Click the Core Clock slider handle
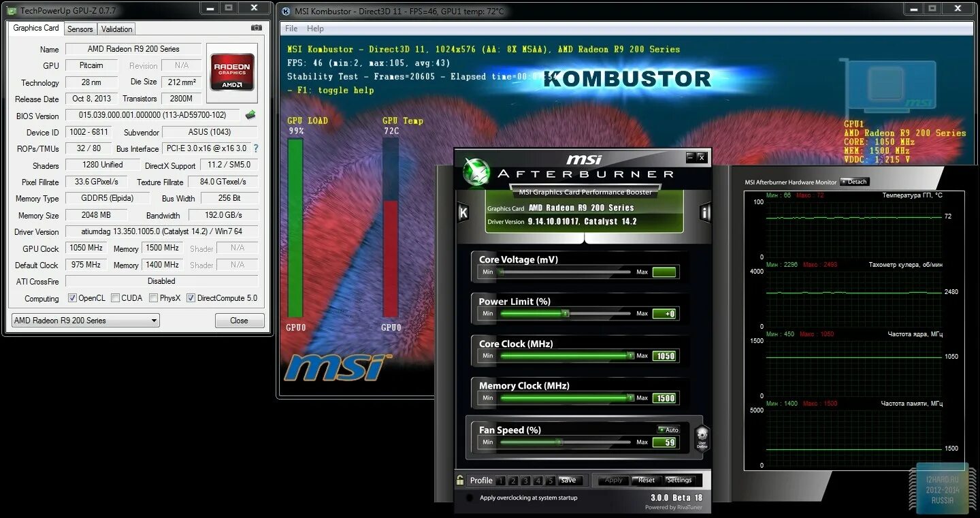This screenshot has height=518, width=980. [x=630, y=356]
